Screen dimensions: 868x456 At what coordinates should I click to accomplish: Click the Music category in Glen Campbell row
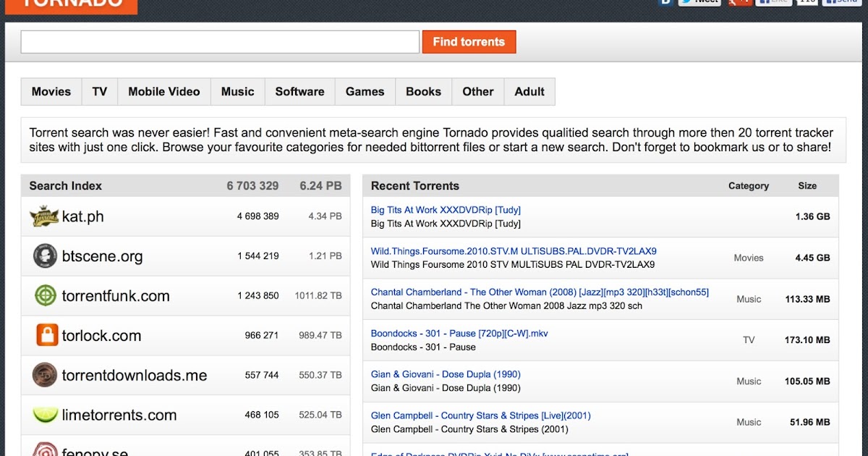749,422
